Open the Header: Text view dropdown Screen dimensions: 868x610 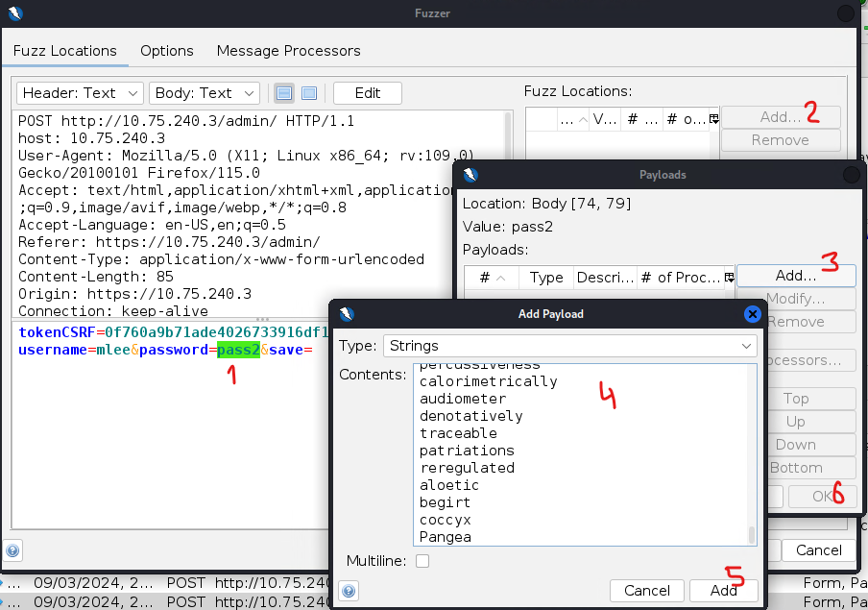click(x=80, y=93)
